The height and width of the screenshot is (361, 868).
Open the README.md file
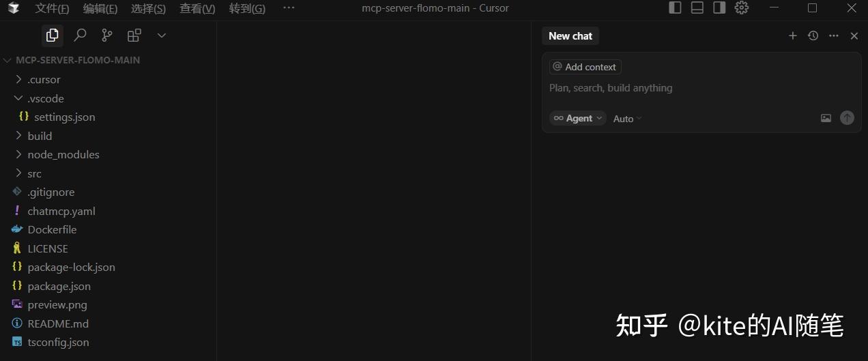[58, 323]
